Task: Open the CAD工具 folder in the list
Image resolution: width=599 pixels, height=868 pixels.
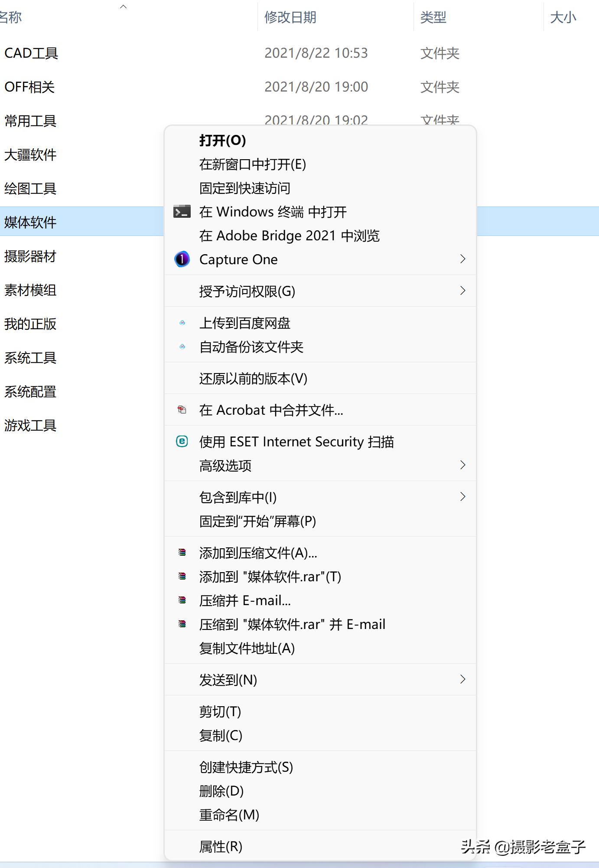Action: point(32,53)
